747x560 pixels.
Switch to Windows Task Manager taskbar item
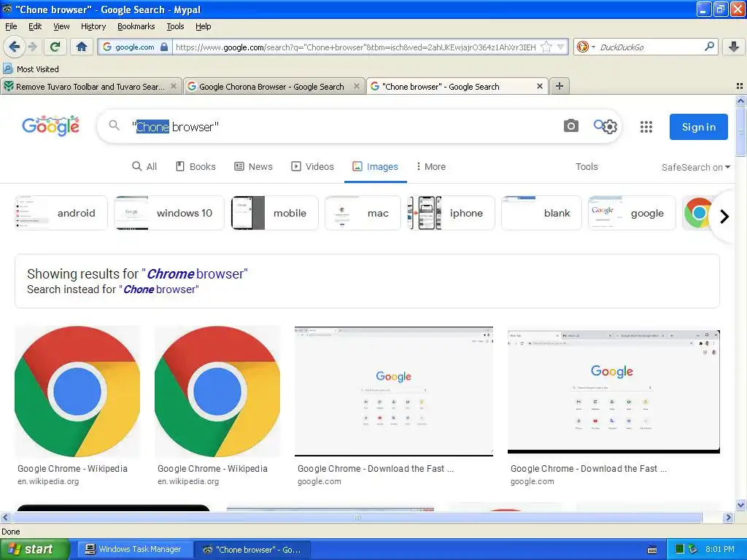point(135,549)
